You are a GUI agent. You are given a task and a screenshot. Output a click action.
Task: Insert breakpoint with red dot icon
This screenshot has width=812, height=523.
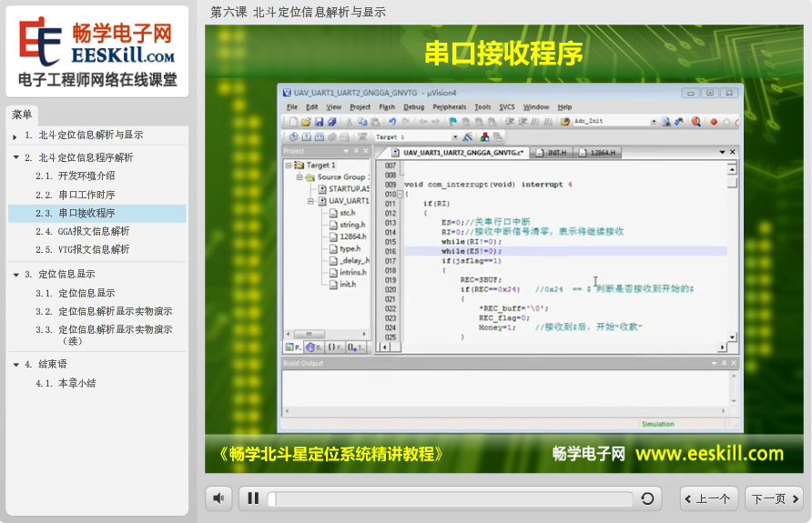coord(714,122)
